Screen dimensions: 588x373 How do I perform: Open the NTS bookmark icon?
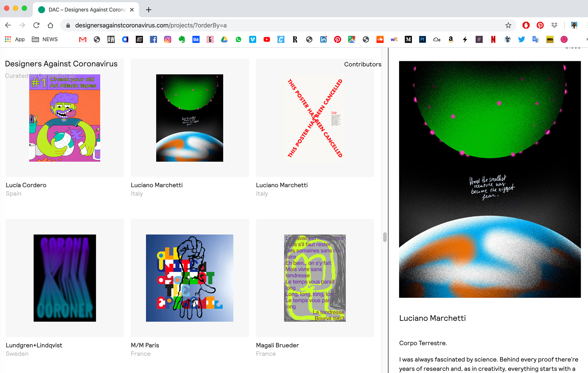point(139,40)
